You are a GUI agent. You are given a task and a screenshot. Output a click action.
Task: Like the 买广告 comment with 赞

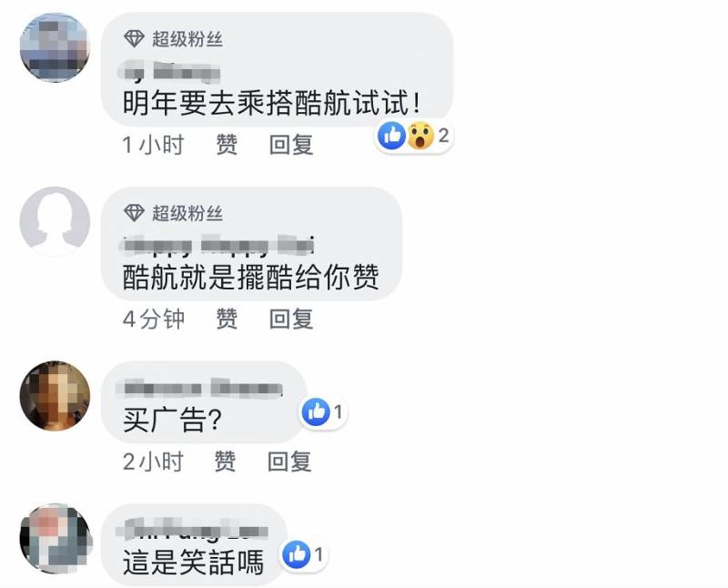tap(225, 461)
